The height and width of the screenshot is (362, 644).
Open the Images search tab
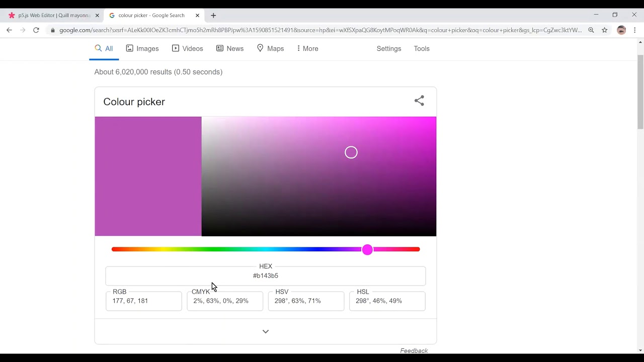coord(142,49)
